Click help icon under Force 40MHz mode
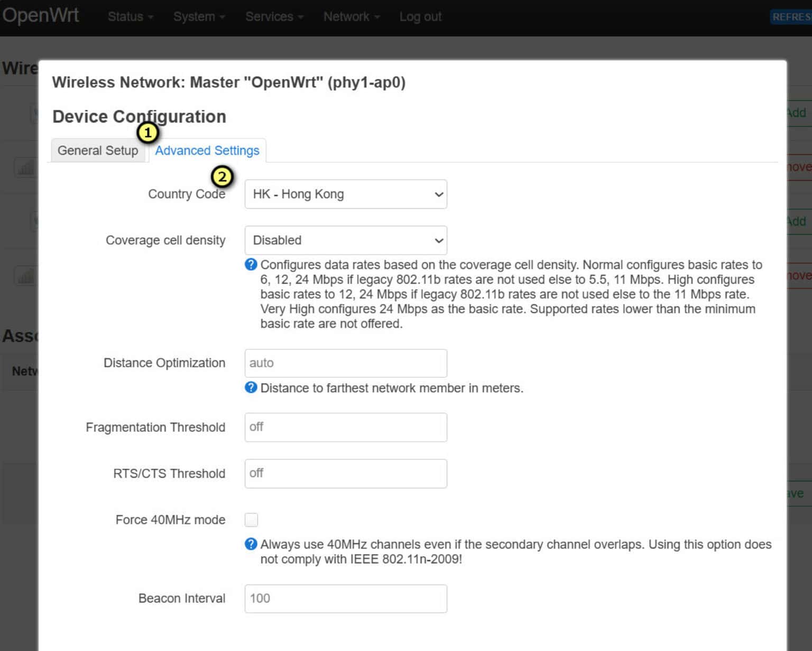Screen dimensions: 812x651 pos(251,544)
